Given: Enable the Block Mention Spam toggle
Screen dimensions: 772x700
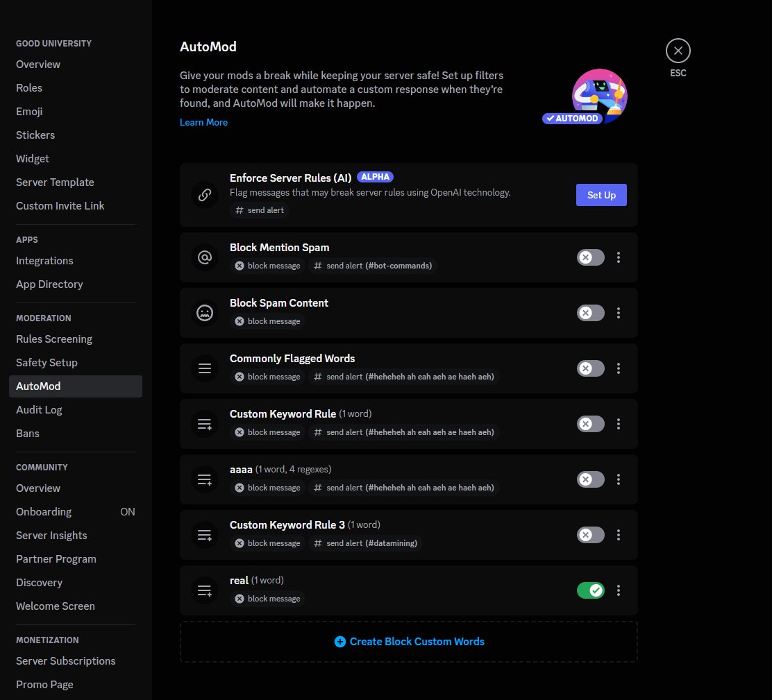Looking at the screenshot, I should tap(590, 257).
